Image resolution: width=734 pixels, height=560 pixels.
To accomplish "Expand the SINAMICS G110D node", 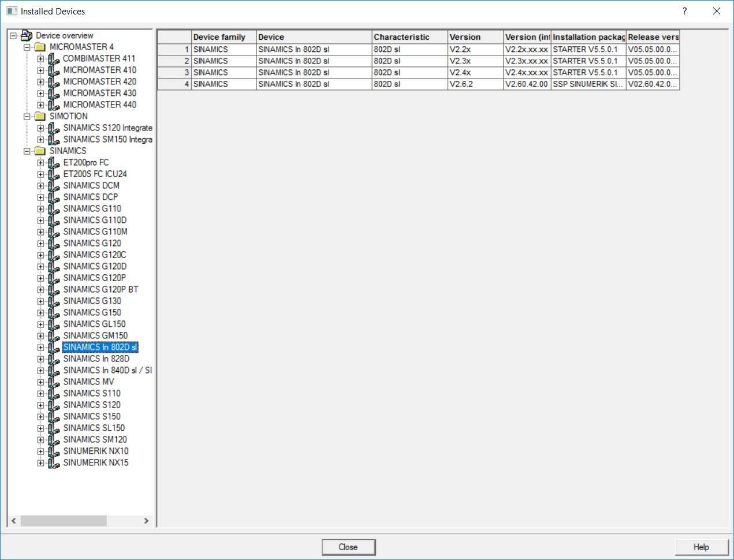I will point(40,221).
